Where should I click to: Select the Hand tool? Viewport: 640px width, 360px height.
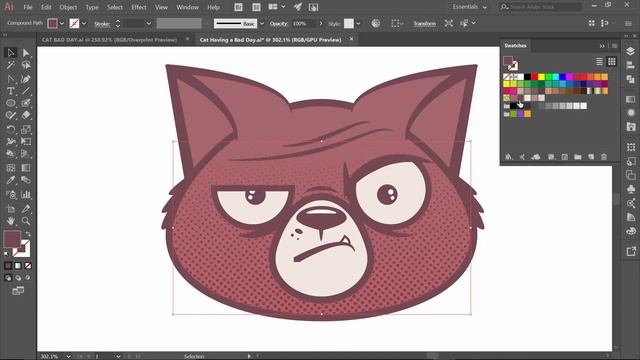point(11,221)
